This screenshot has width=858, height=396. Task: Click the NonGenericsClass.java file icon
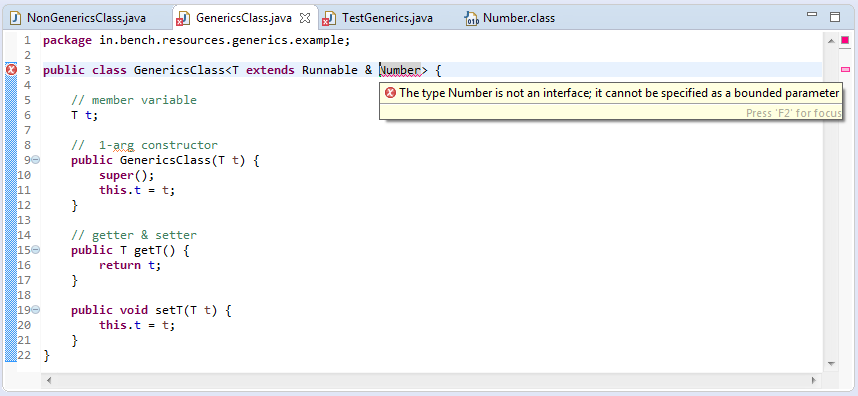[16, 18]
